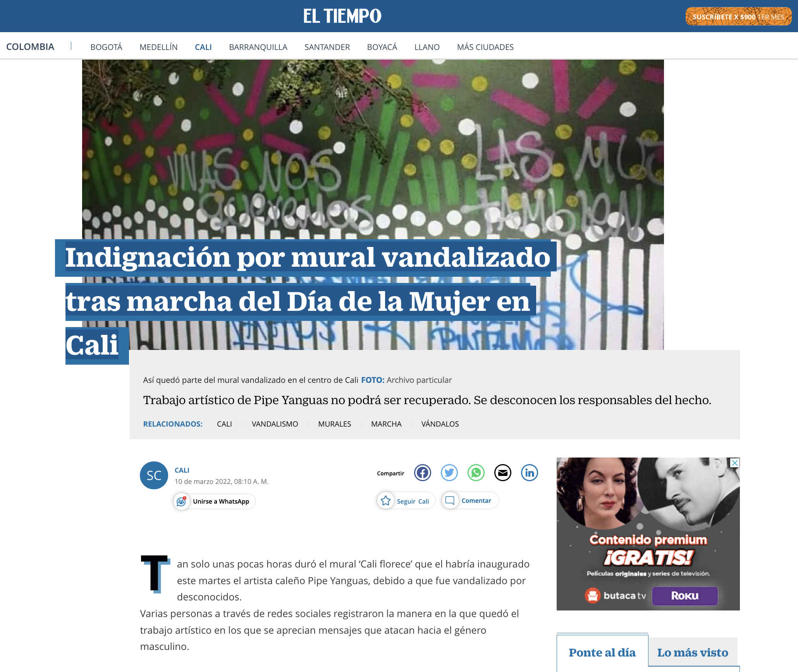Image resolution: width=798 pixels, height=672 pixels.
Task: Open the BOGOTÁ section
Action: pyautogui.click(x=106, y=47)
